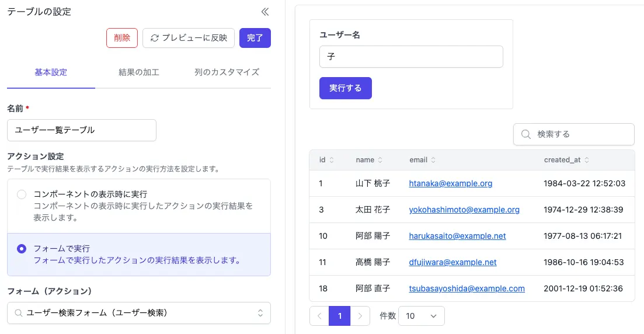Click the refresh icon in プレビューに反映
The height and width of the screenshot is (334, 644).
point(154,38)
